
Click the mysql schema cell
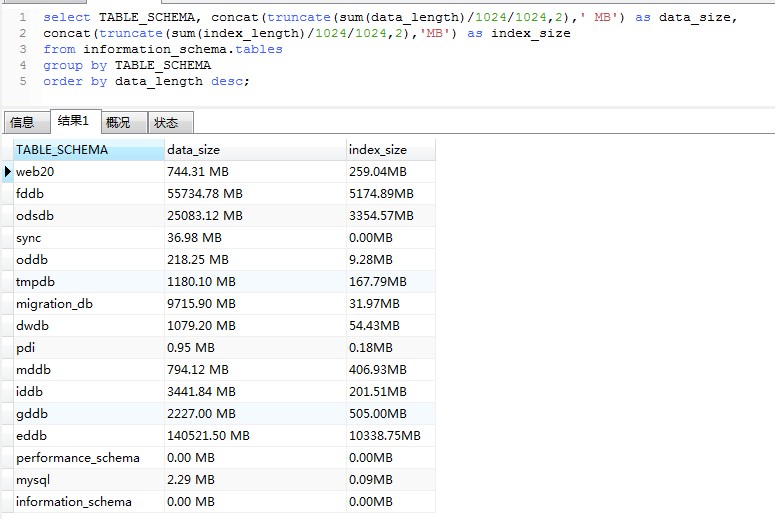point(33,480)
